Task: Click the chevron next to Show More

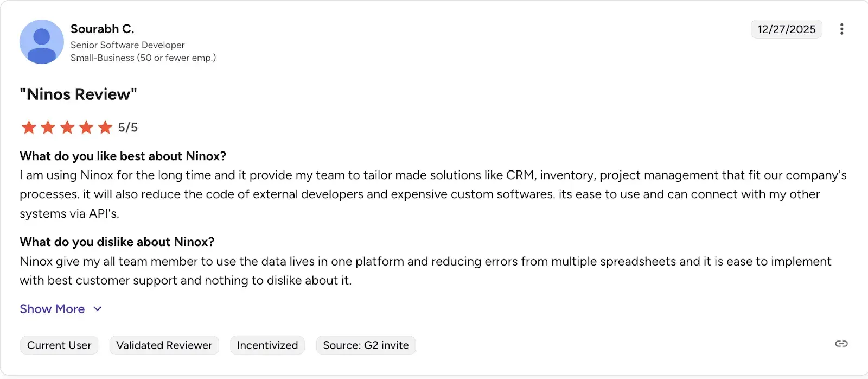Action: click(x=97, y=308)
